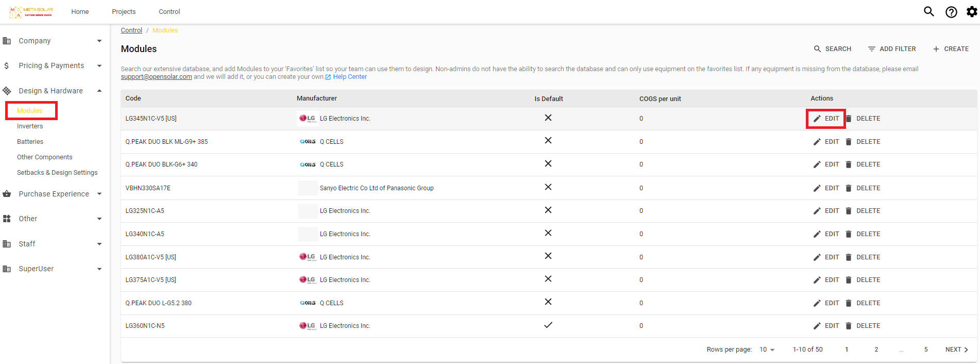The width and height of the screenshot is (980, 364).
Task: Select Batteries in the sidebar
Action: [x=30, y=142]
